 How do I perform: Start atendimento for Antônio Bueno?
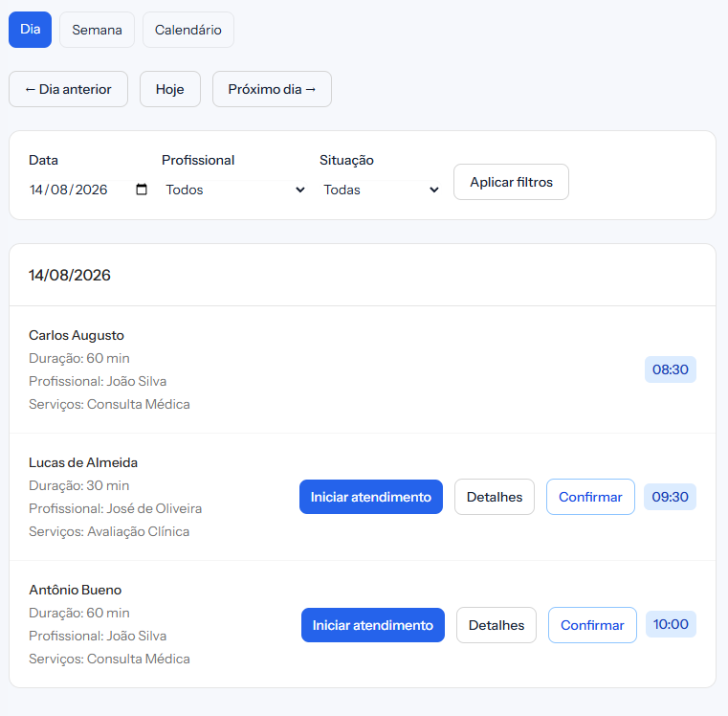(x=373, y=625)
